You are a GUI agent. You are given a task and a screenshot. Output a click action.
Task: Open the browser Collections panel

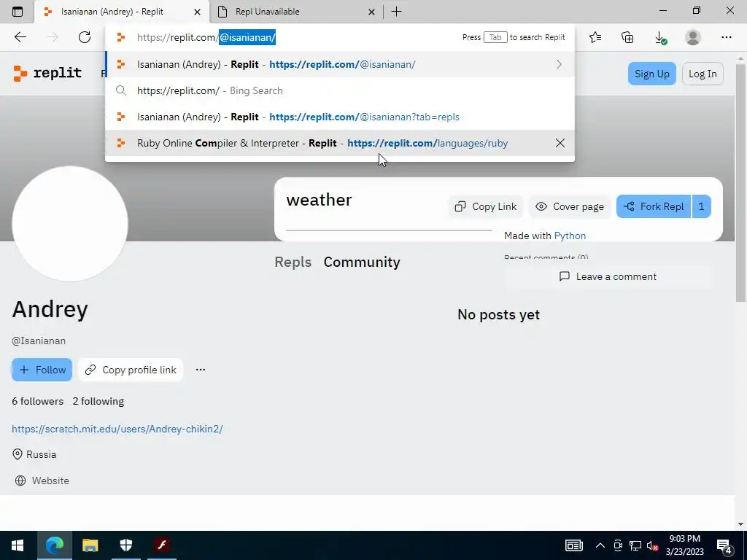coord(627,37)
